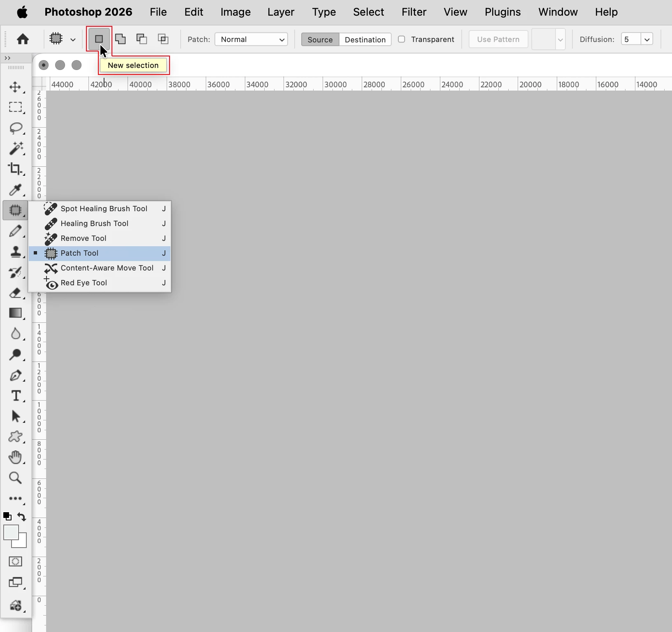Pick the Hand tool
The image size is (672, 632).
16,457
